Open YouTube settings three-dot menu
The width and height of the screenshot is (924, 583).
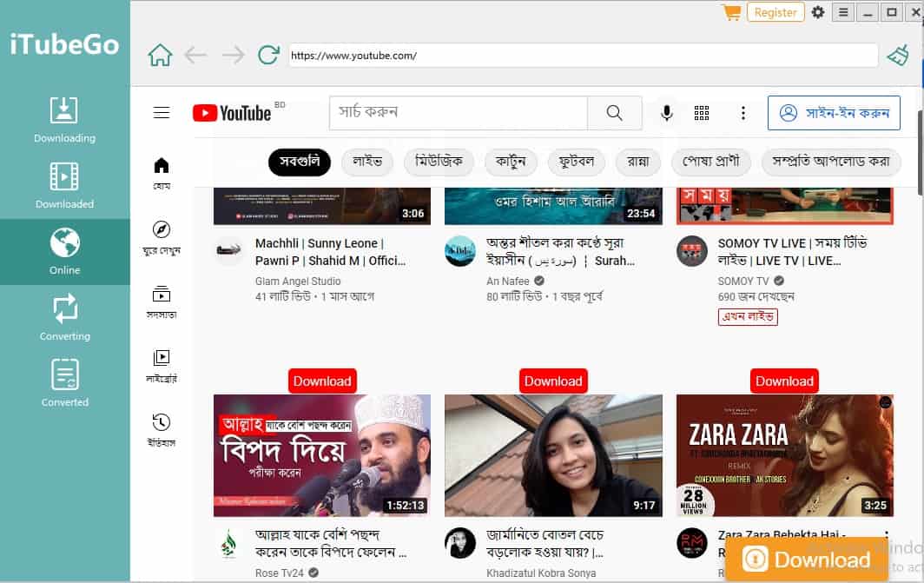point(743,113)
